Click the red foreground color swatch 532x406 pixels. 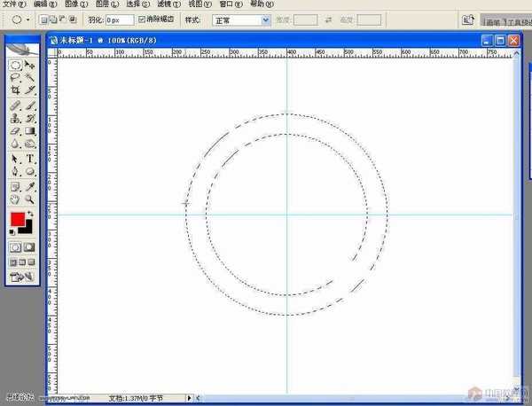(x=17, y=220)
